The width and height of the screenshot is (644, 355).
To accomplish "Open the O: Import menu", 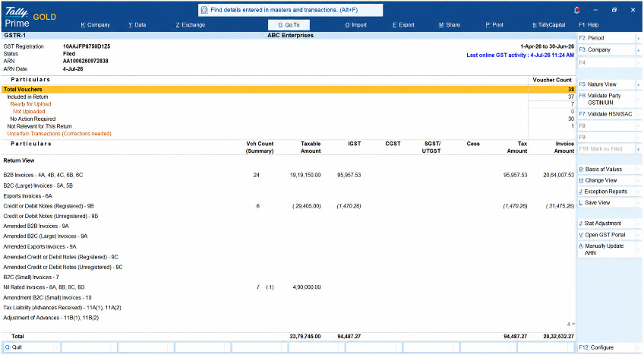I will point(355,24).
